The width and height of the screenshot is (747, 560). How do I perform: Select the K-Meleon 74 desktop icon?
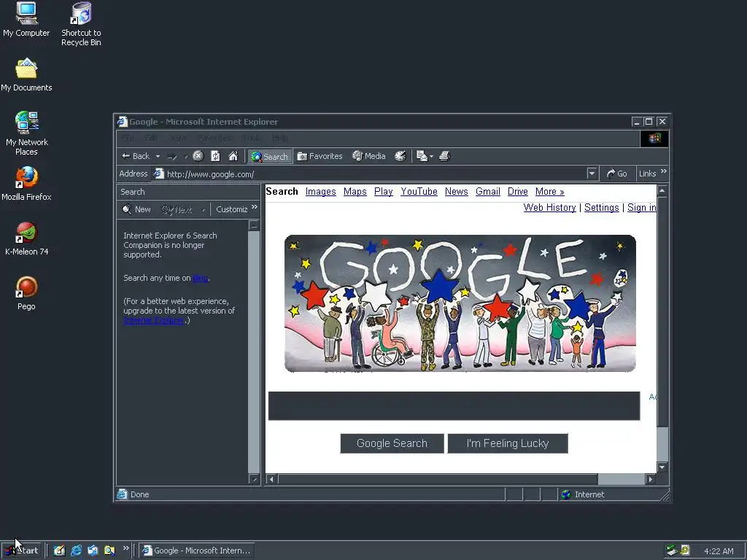point(27,238)
